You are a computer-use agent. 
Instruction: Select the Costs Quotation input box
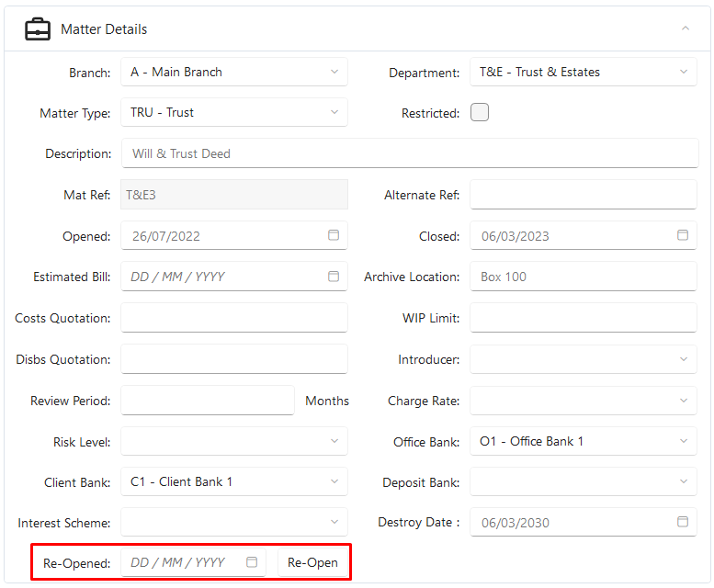pos(234,318)
